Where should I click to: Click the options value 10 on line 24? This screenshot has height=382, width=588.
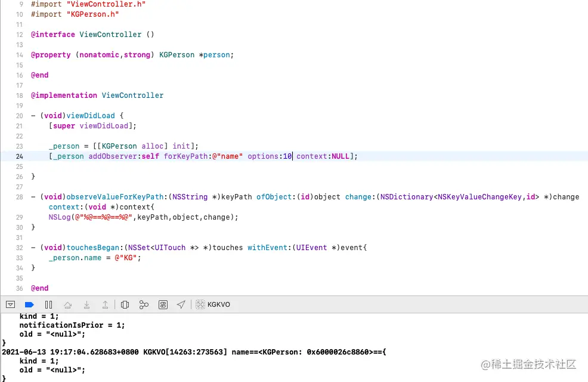[x=287, y=156]
